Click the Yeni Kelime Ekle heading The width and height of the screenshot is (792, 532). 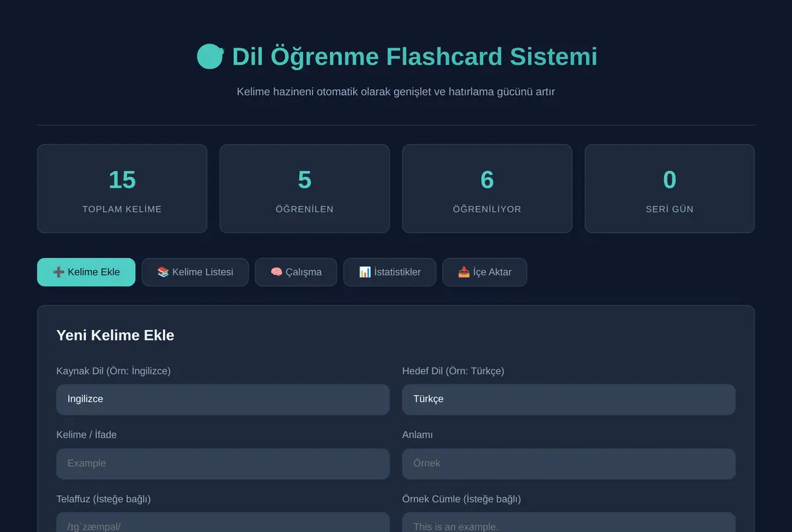115,335
